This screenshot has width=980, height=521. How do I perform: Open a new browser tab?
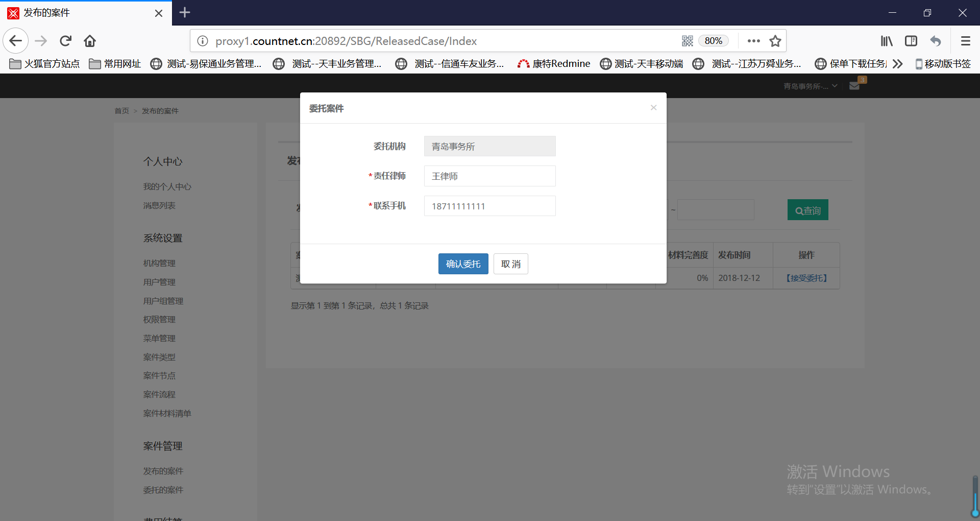185,13
